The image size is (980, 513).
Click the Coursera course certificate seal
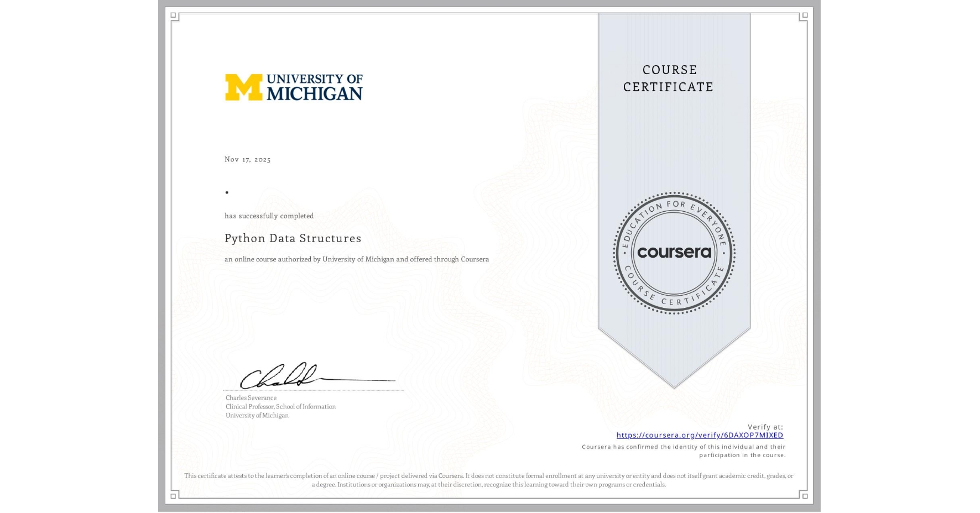[674, 253]
